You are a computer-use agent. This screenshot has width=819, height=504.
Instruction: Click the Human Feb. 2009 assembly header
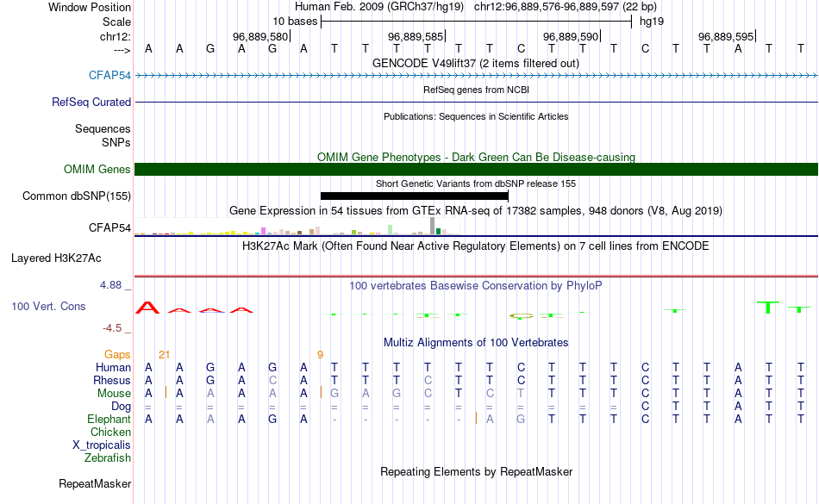click(379, 7)
